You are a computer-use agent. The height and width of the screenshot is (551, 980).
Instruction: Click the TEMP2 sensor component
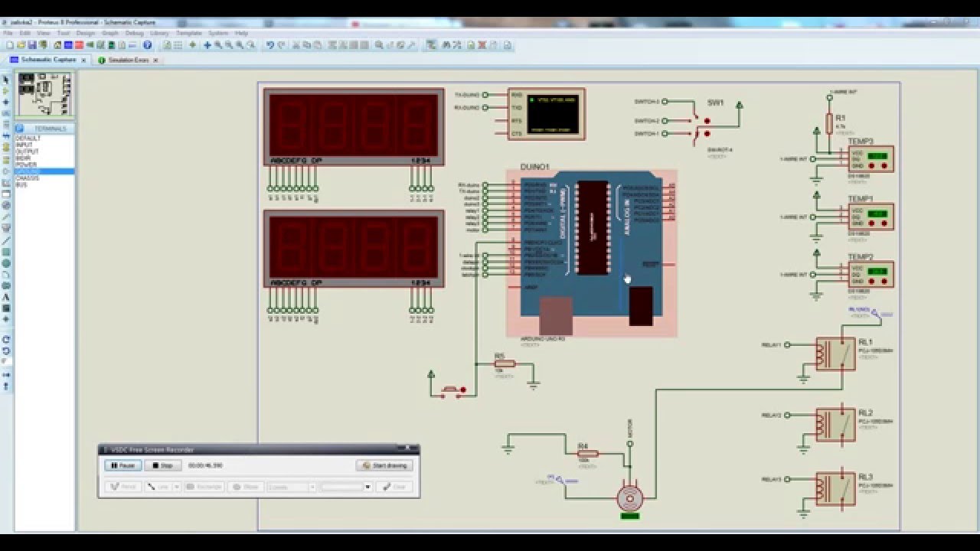[x=871, y=274]
